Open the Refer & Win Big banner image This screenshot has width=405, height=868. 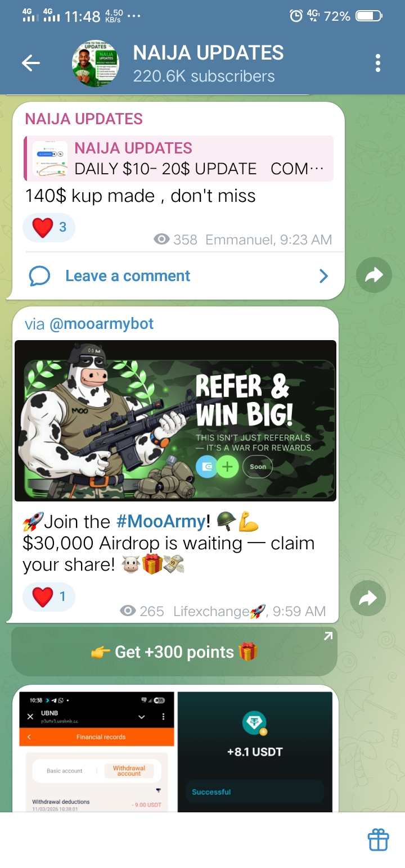click(x=175, y=421)
